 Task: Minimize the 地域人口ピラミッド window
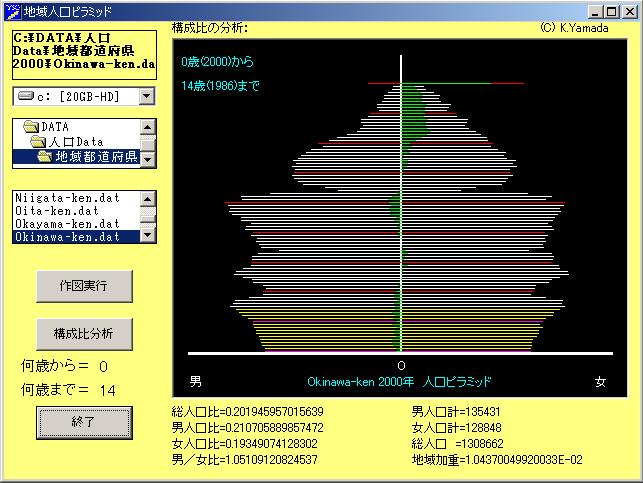596,12
